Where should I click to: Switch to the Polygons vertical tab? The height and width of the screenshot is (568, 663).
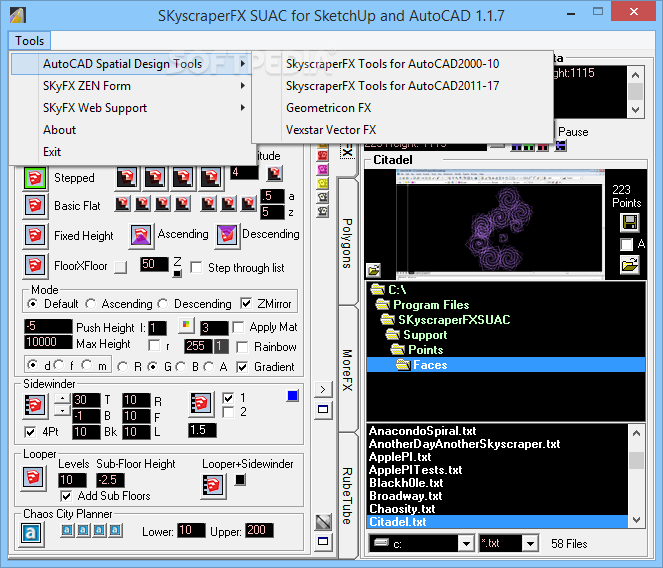347,243
